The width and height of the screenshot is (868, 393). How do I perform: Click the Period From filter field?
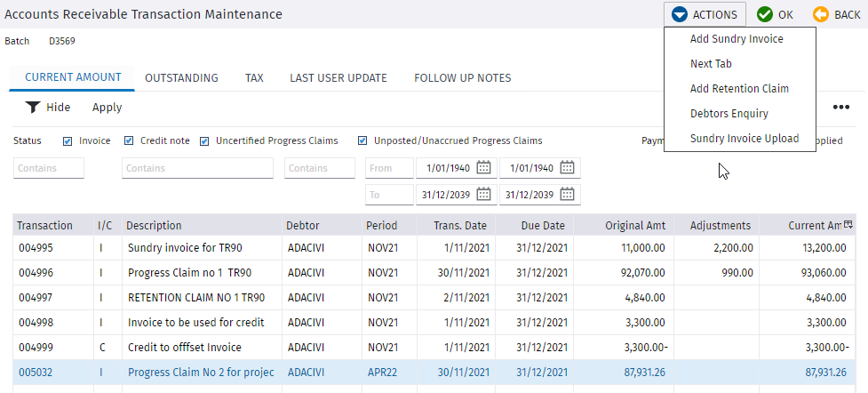click(389, 168)
